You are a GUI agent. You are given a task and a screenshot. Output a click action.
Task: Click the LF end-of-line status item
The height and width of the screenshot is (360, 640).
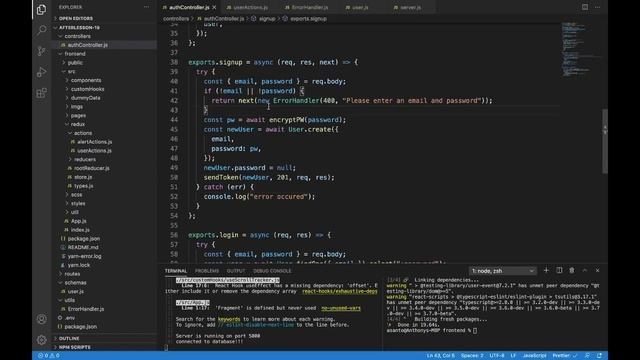(513, 356)
